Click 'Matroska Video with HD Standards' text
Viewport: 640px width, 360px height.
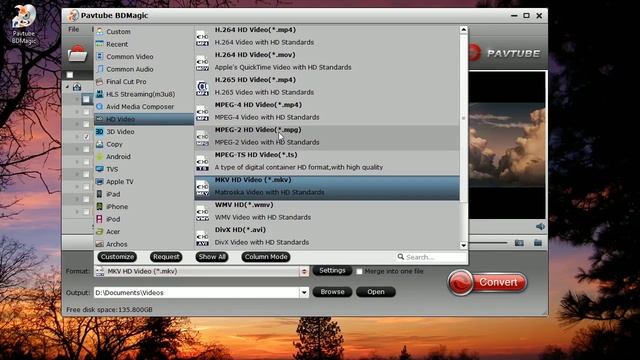[269, 192]
